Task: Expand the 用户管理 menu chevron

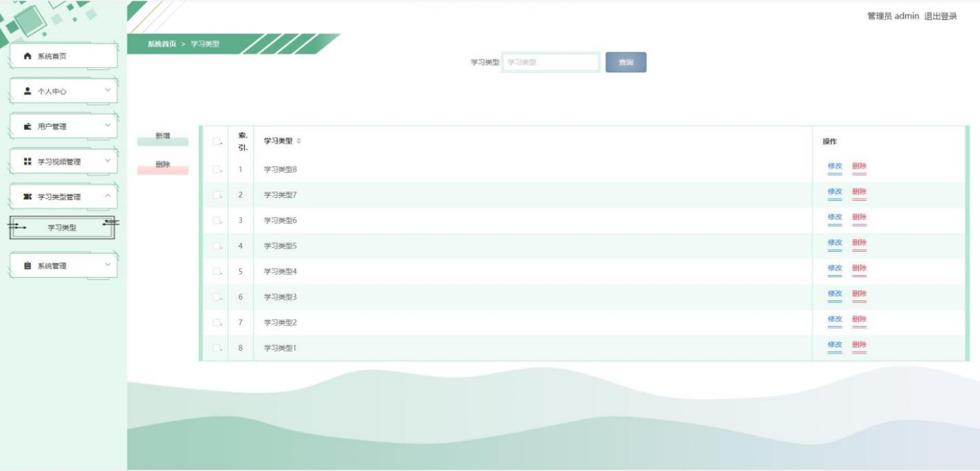Action: pyautogui.click(x=108, y=126)
